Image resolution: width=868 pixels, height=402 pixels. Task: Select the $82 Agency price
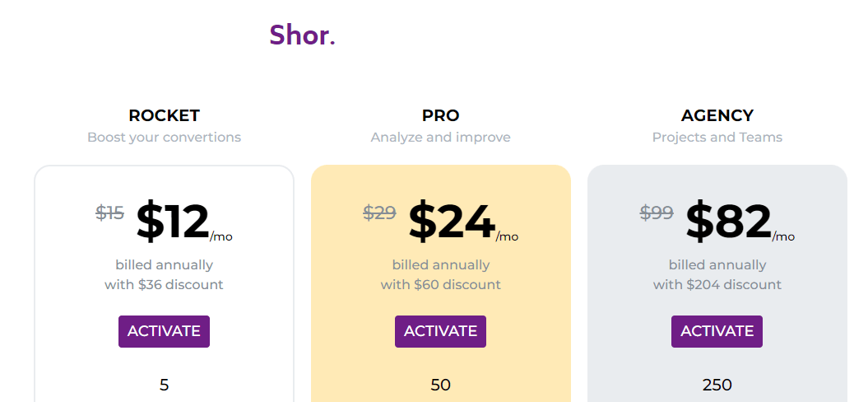[x=728, y=222]
